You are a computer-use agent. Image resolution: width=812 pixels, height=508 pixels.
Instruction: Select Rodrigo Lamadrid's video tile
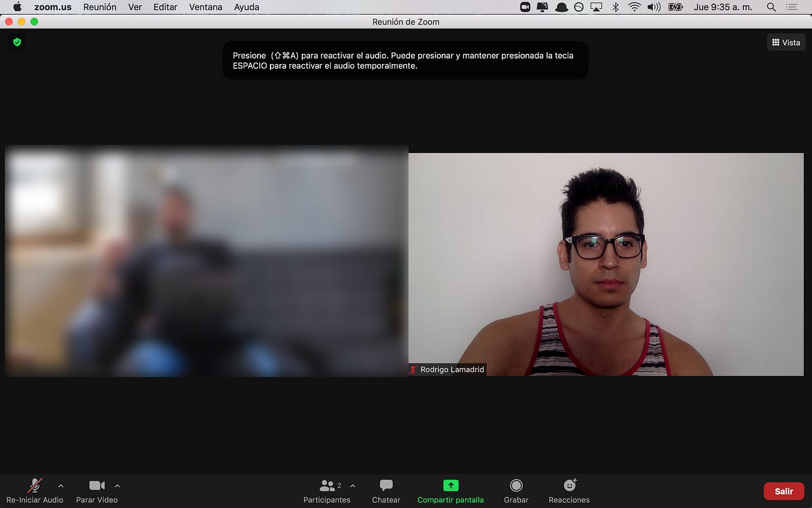tap(606, 264)
